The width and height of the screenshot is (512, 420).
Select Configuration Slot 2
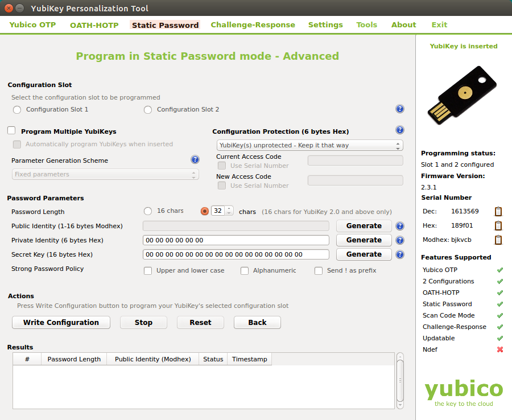[x=148, y=110]
